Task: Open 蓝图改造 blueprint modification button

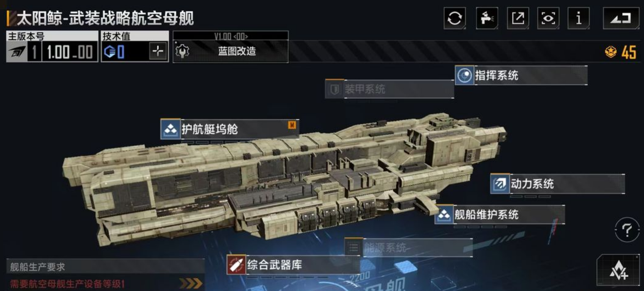Action: coord(231,51)
